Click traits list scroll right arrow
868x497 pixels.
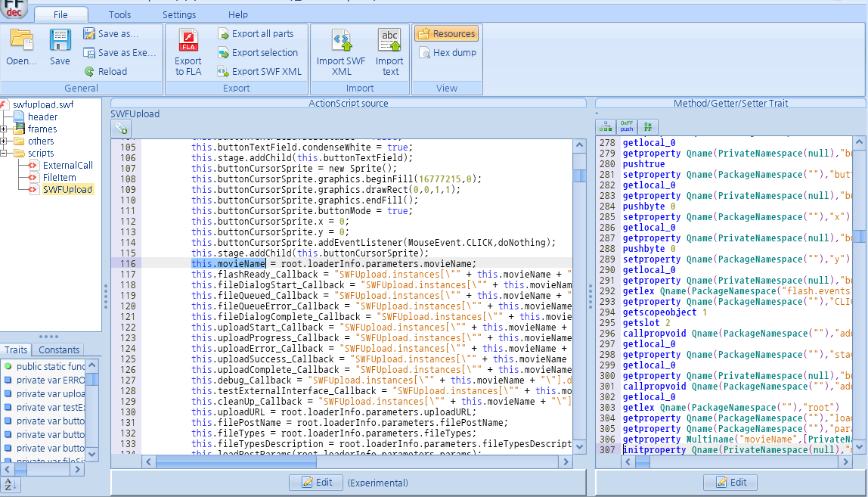click(x=77, y=469)
